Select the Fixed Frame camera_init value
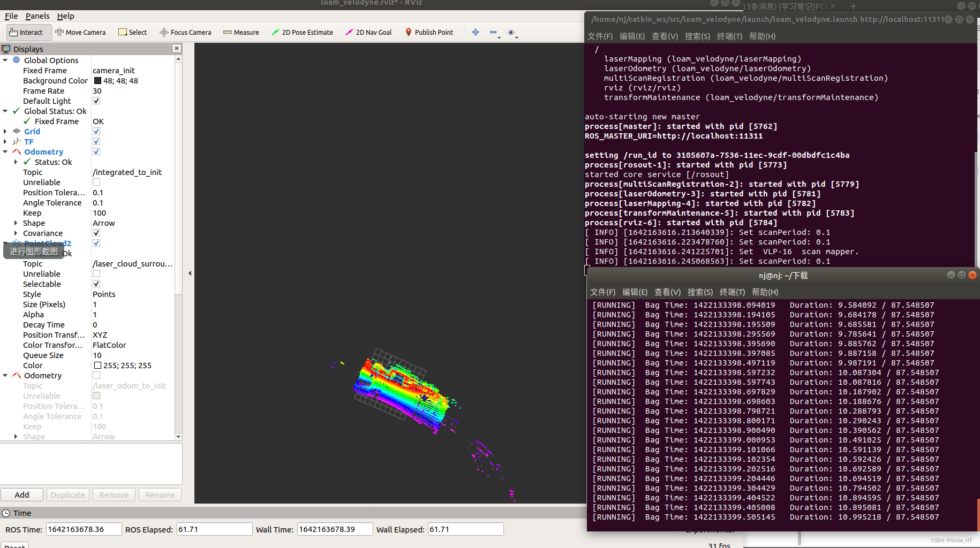Screen dimensions: 980x548 114,70
